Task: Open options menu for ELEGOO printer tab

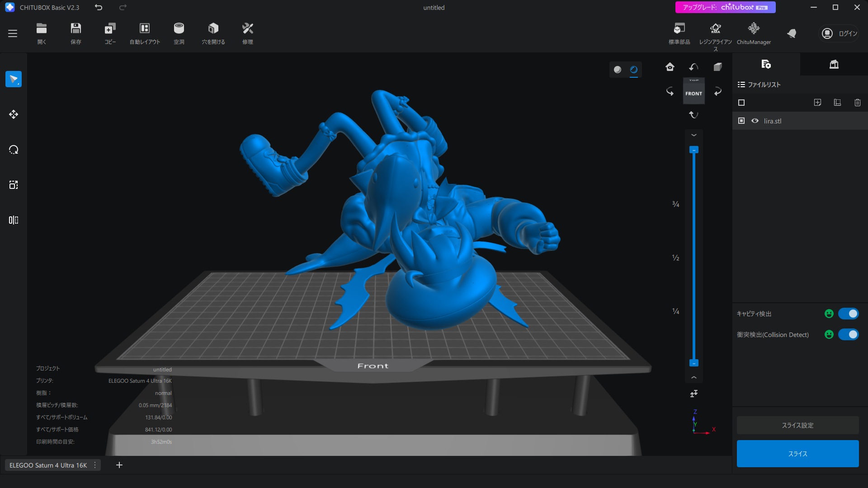Action: coord(95,465)
